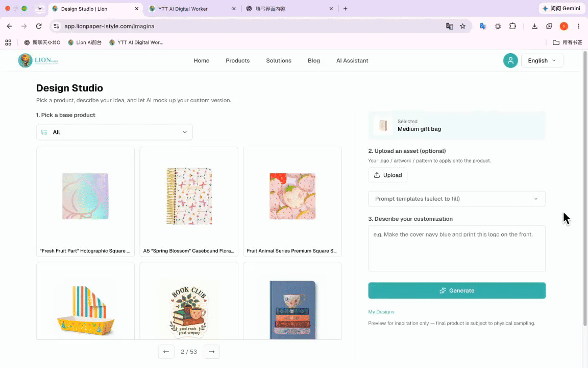
Task: Close the YTT AI Digital Worker tab
Action: (x=234, y=9)
